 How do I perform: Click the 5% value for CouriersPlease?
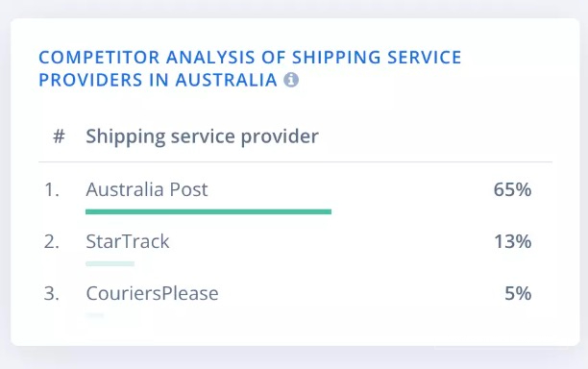pos(518,293)
